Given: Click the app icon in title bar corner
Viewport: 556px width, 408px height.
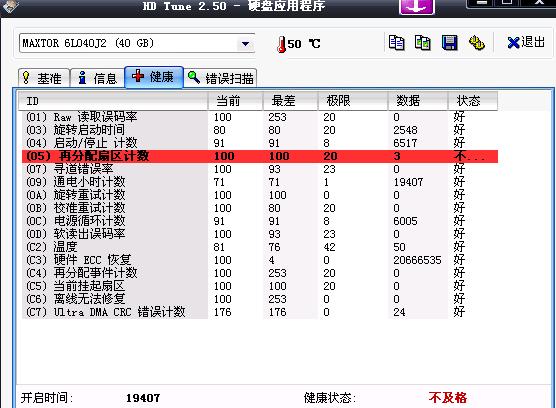Looking at the screenshot, I should click(10, 6).
